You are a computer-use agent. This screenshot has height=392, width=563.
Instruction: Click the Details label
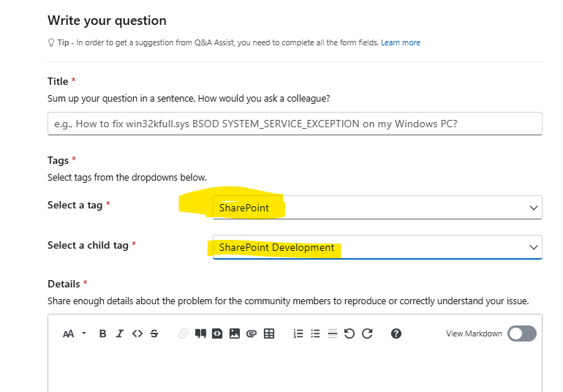64,284
